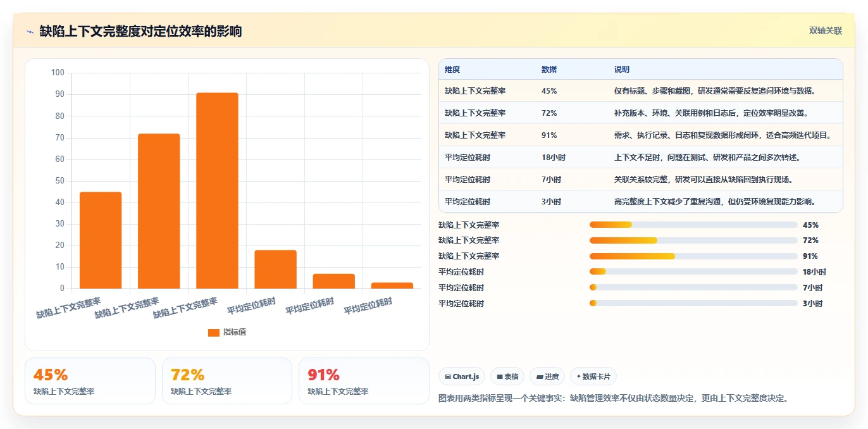This screenshot has height=429, width=868.
Task: Toggle the 指标值 legend color box
Action: (214, 332)
